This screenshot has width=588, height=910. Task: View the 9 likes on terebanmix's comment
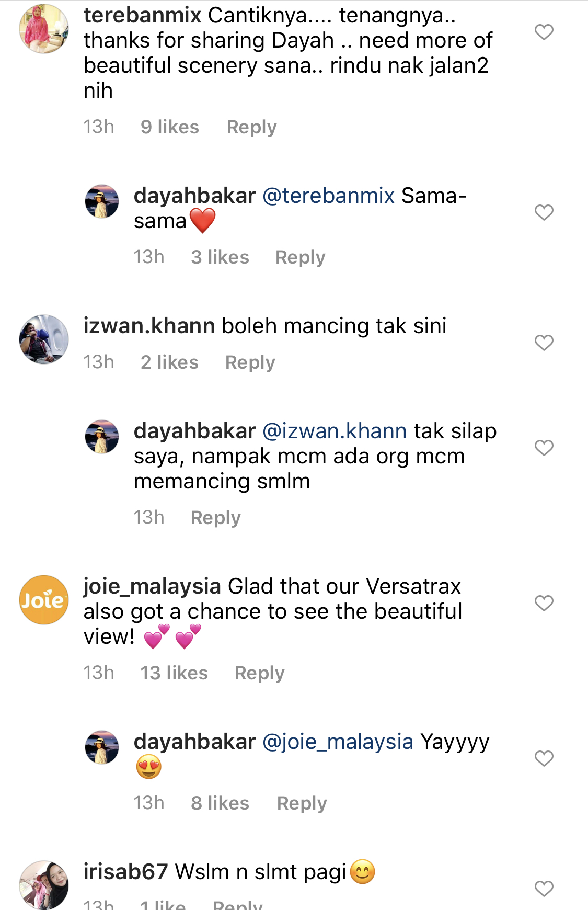coord(170,127)
